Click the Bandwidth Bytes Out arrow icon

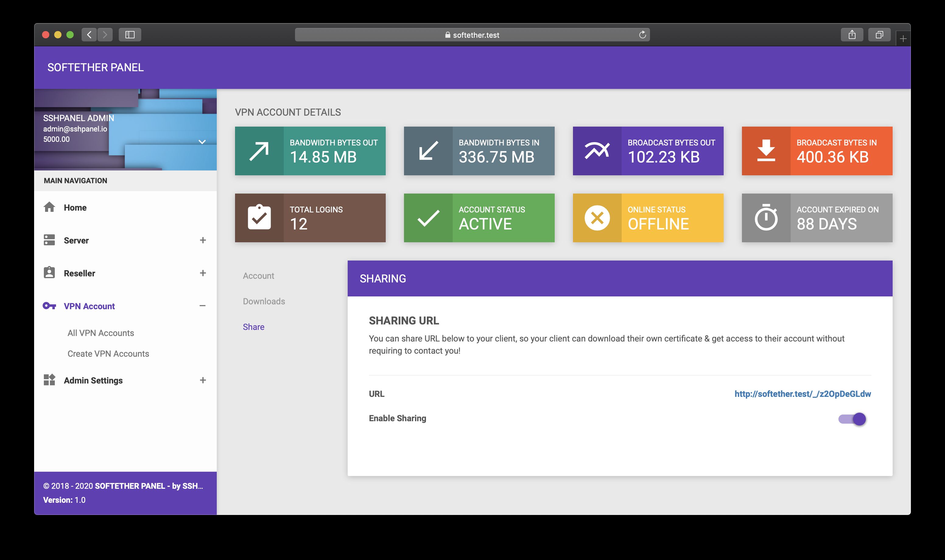[x=259, y=151]
